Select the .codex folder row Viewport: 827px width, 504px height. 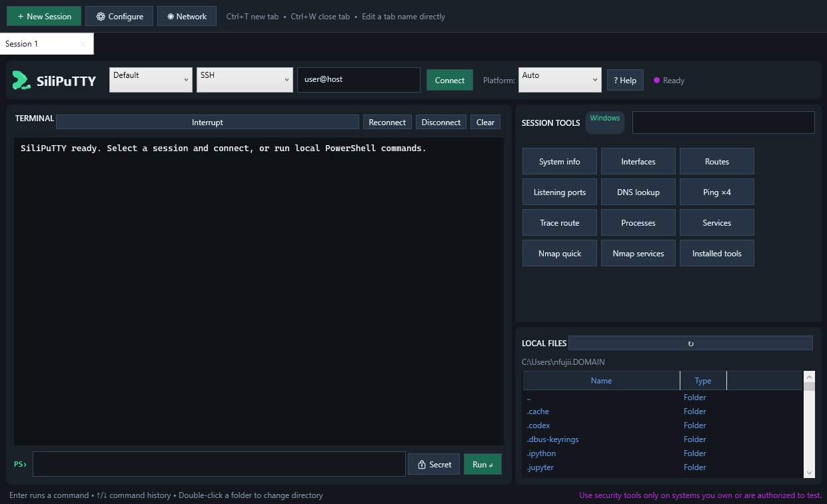(x=663, y=425)
